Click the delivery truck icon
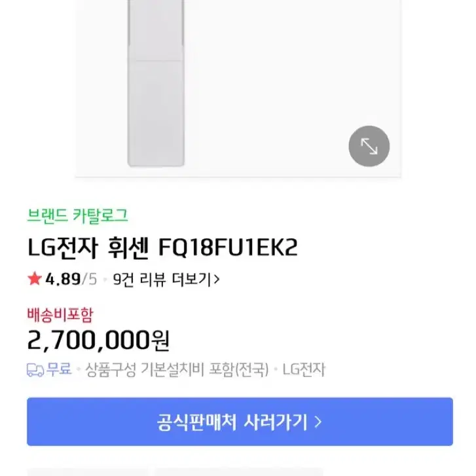This screenshot has height=476, width=476. pyautogui.click(x=35, y=369)
